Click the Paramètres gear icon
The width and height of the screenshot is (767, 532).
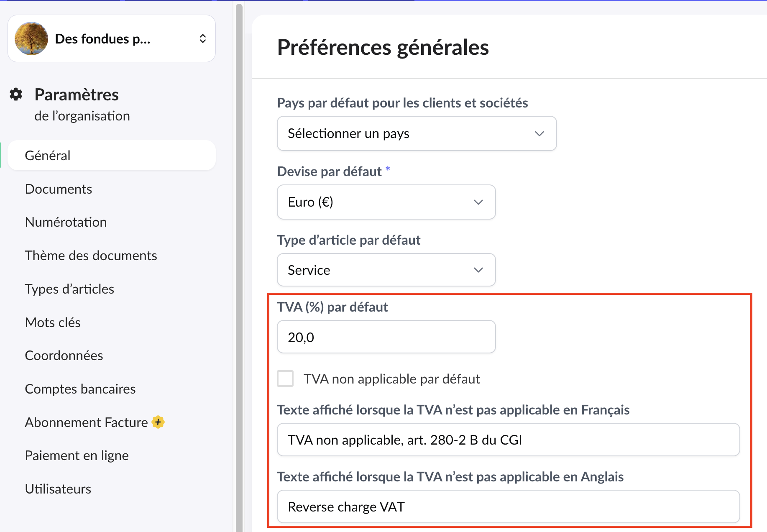(16, 95)
